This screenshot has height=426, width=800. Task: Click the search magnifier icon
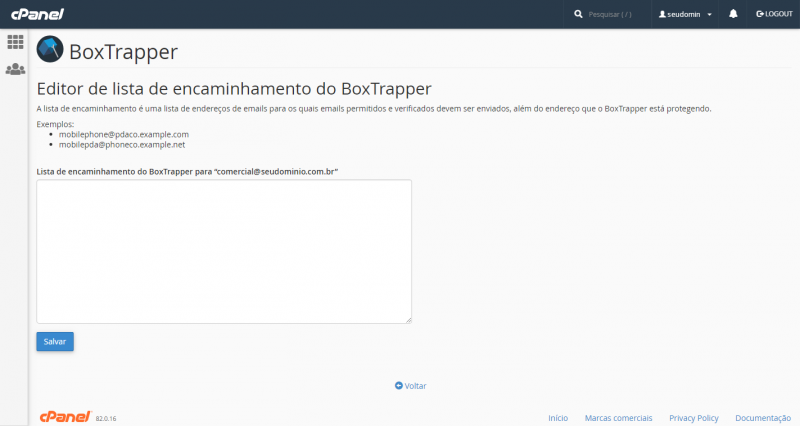tap(578, 14)
